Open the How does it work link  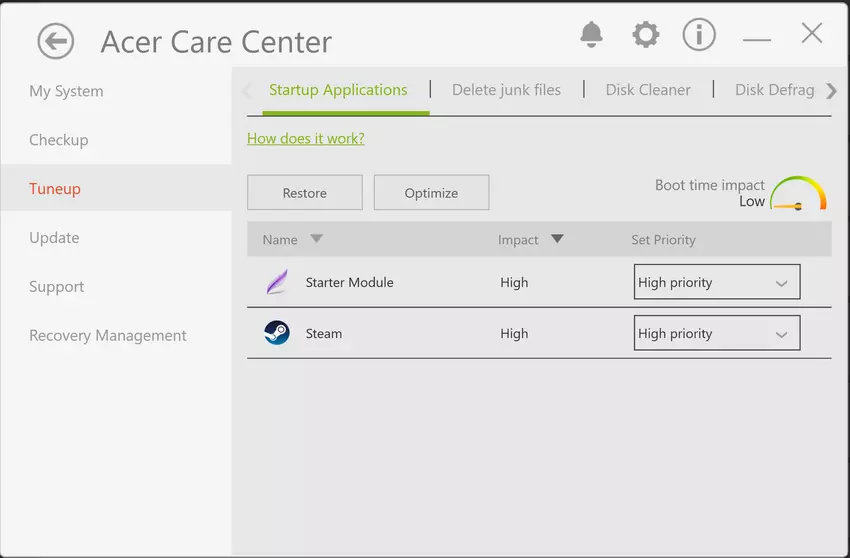[x=306, y=139]
